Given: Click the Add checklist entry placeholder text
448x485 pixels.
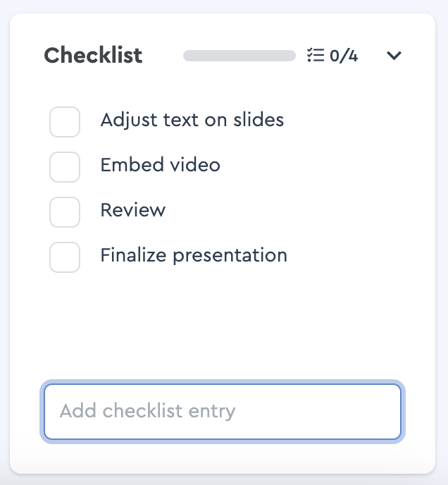Looking at the screenshot, I should pyautogui.click(x=147, y=412).
